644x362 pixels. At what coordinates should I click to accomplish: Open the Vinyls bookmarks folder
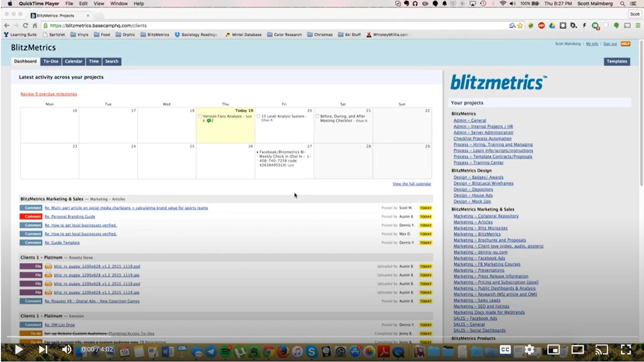(79, 35)
